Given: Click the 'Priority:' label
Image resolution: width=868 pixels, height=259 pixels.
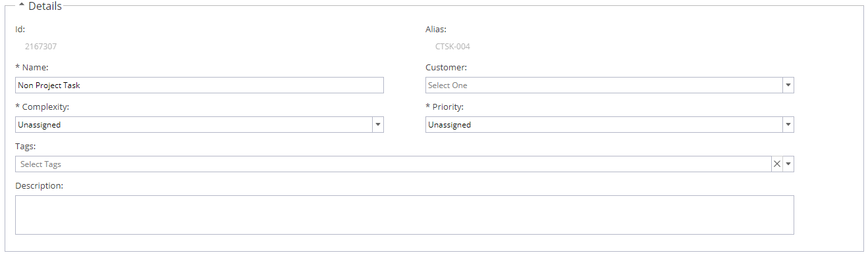Looking at the screenshot, I should (x=445, y=107).
